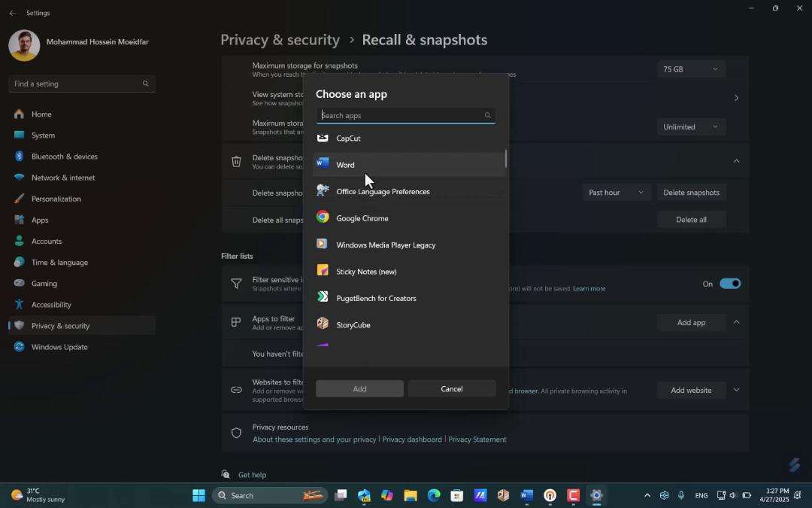Click Office Language Preferences icon
This screenshot has width=812, height=508.
pos(323,190)
